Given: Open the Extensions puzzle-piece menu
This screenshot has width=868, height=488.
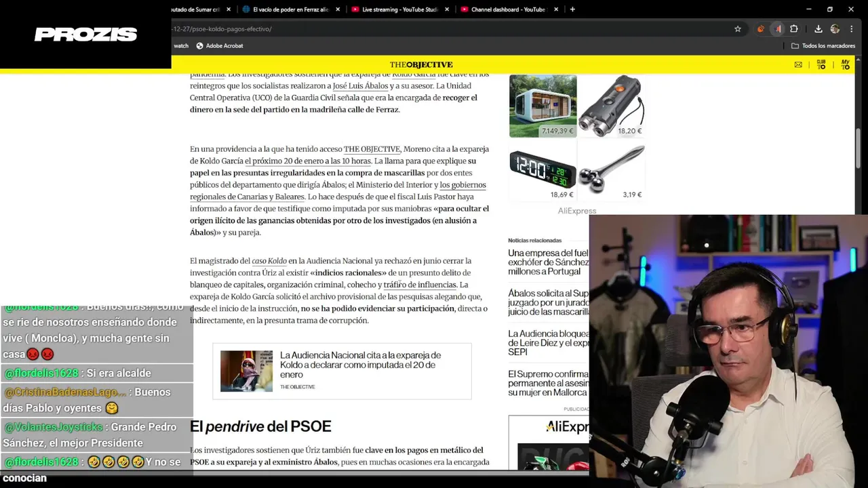Looking at the screenshot, I should 794,29.
